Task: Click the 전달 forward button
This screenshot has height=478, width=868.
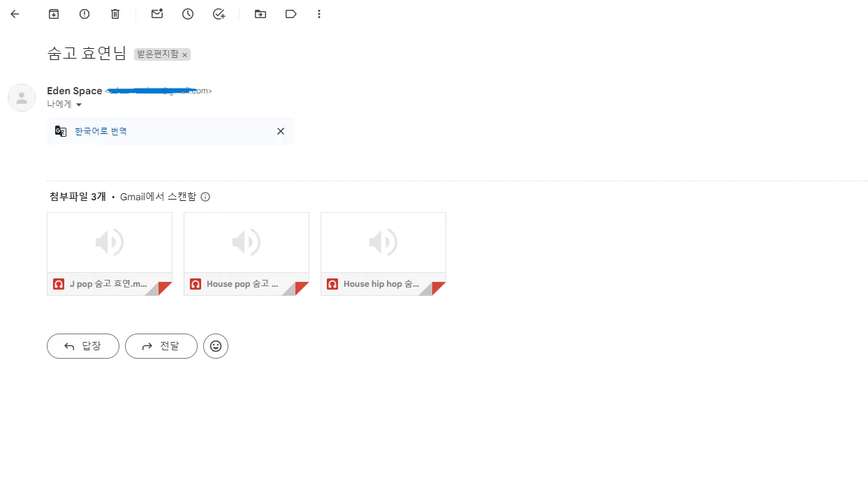Action: click(161, 346)
